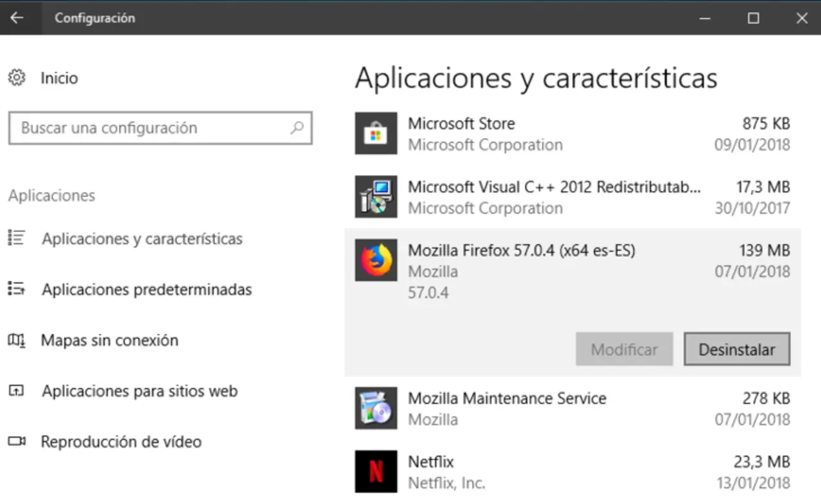Open Reproducción de vídeo section
This screenshot has height=504, width=821.
click(121, 442)
